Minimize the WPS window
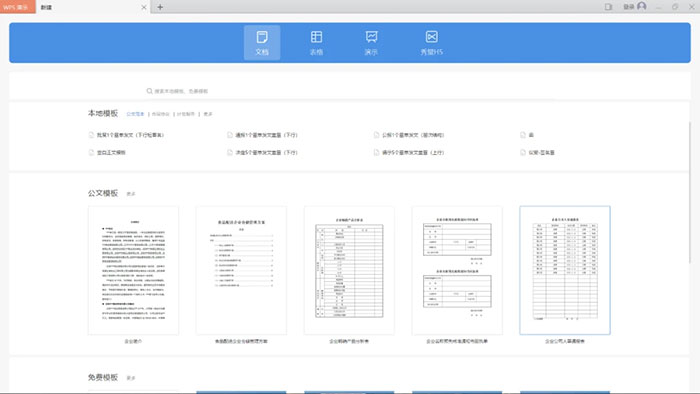The width and height of the screenshot is (700, 394). tap(659, 7)
